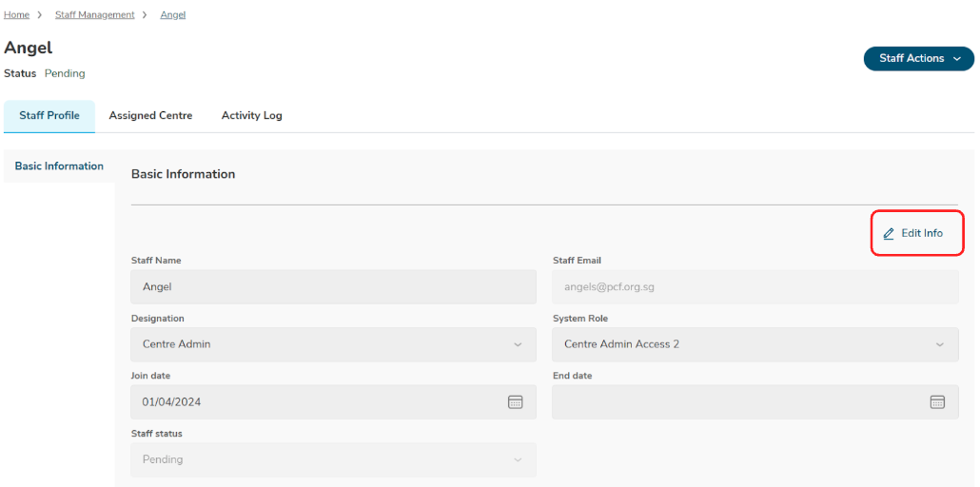Go to Home breadcrumb link
The height and width of the screenshot is (487, 980).
pyautogui.click(x=16, y=15)
